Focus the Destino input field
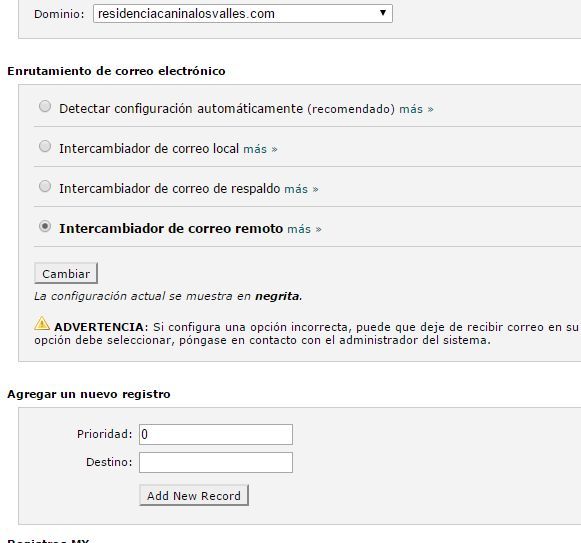 (x=216, y=462)
